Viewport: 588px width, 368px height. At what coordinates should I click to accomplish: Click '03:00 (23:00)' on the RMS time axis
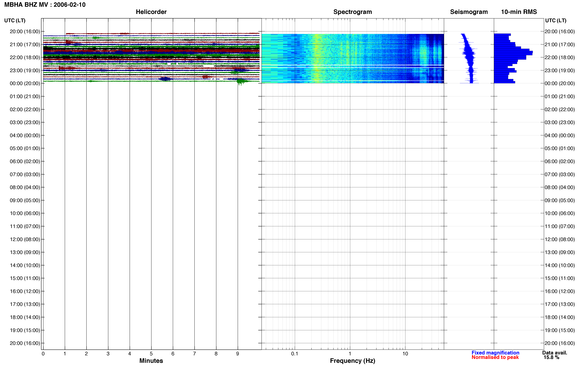coord(560,122)
